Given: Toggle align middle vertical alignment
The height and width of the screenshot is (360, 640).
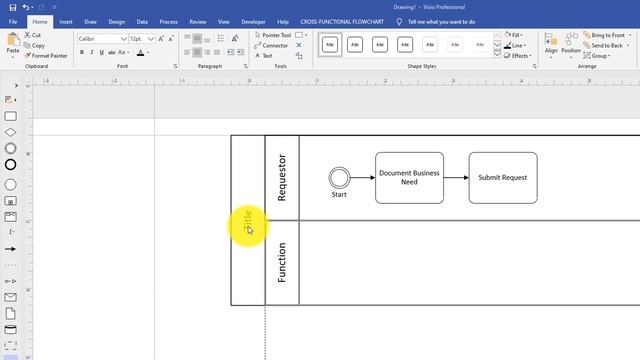Looking at the screenshot, I should tap(197, 38).
